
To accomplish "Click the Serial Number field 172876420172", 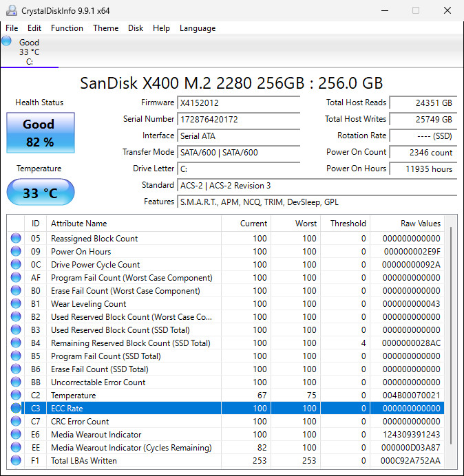I will click(239, 119).
